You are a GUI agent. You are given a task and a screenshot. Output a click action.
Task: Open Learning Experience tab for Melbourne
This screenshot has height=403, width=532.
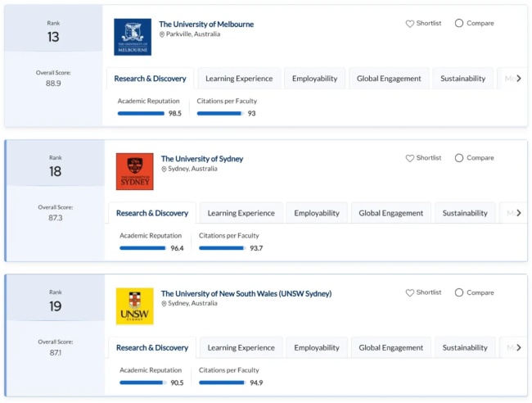point(239,79)
